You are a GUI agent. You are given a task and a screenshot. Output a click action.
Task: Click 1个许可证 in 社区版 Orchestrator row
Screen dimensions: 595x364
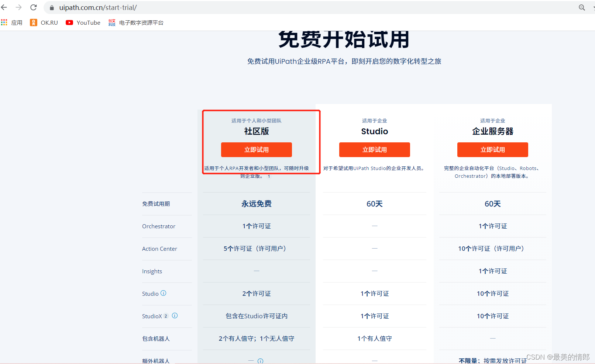[257, 226]
